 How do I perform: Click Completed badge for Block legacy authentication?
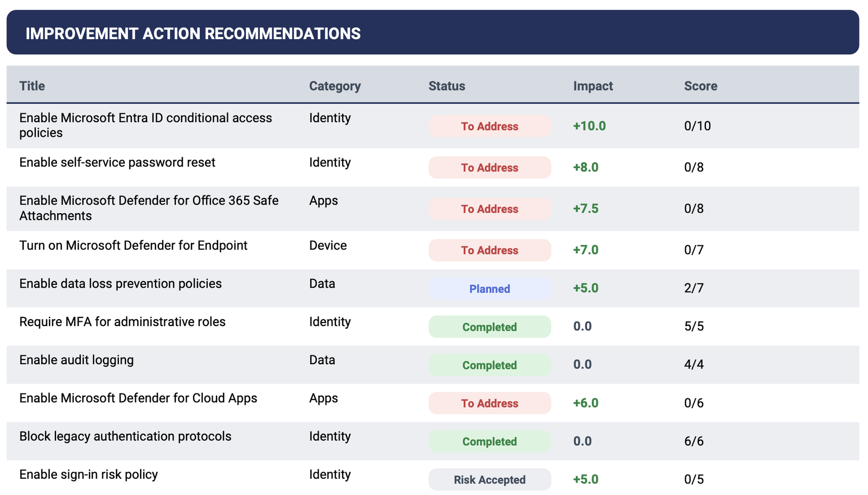[x=490, y=441]
